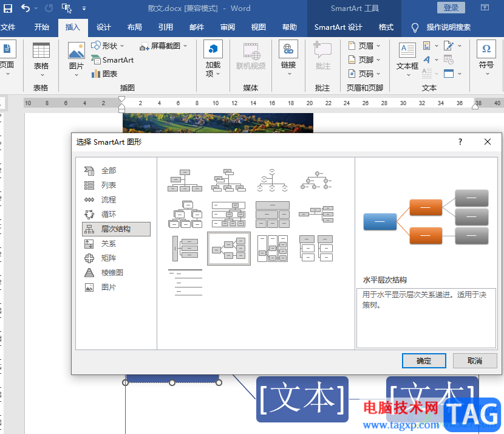Insert a table with 表格 icon
This screenshot has width=504, height=434.
41,60
